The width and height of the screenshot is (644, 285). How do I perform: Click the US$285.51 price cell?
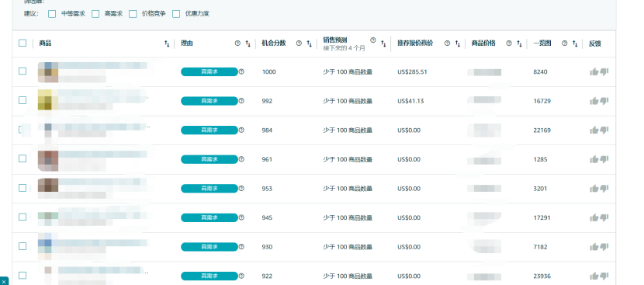[x=412, y=72]
